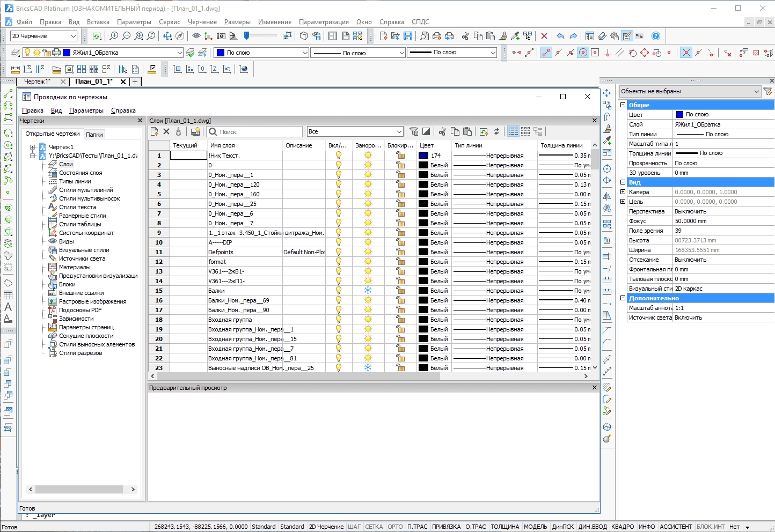This screenshot has width=775, height=532.
Task: Click the look-from slider in top toolbar
Action: coord(261,36)
